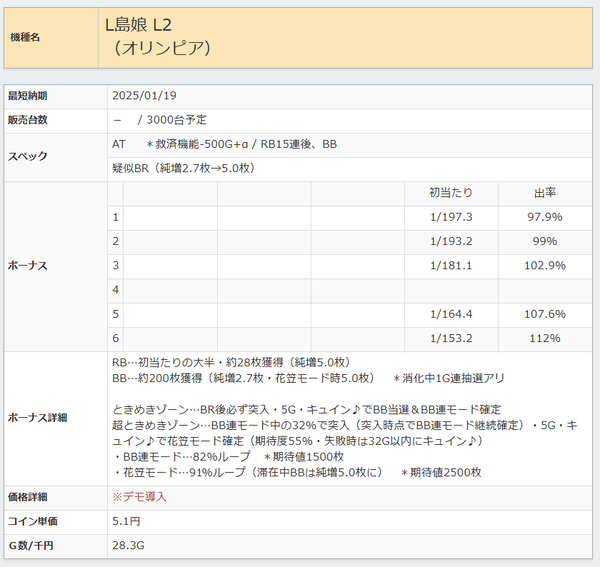Select the coin unit price '5.1円'
Screen dimensions: 600x567
pos(126,521)
